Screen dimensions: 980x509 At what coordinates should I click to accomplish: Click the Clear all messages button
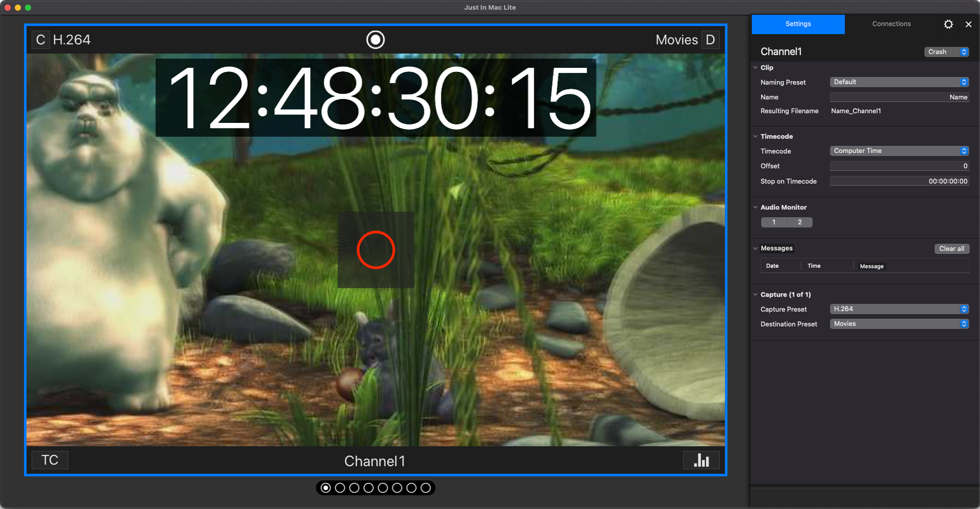[952, 249]
